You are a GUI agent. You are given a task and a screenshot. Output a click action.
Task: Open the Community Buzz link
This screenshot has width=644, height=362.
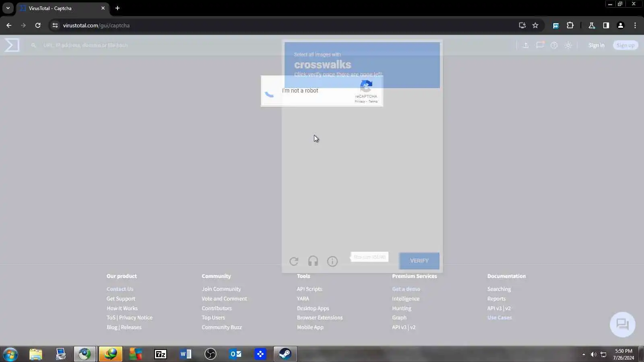point(222,327)
